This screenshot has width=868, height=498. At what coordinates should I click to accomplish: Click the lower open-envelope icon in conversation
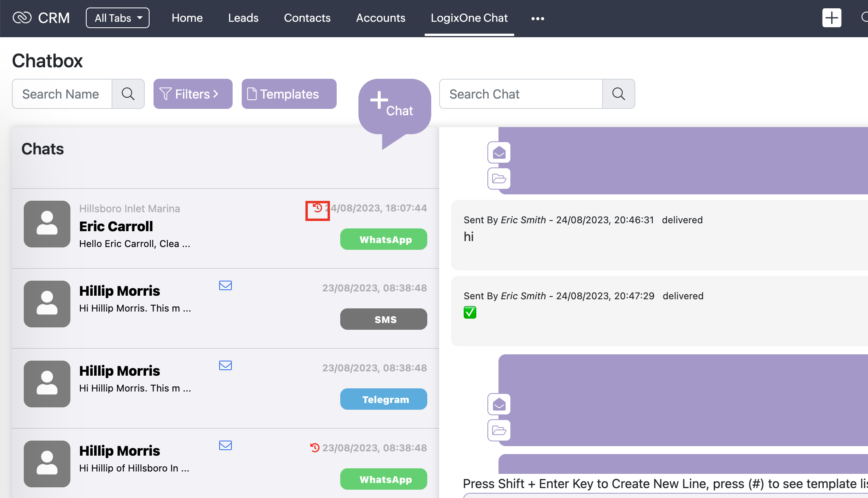[x=499, y=404]
